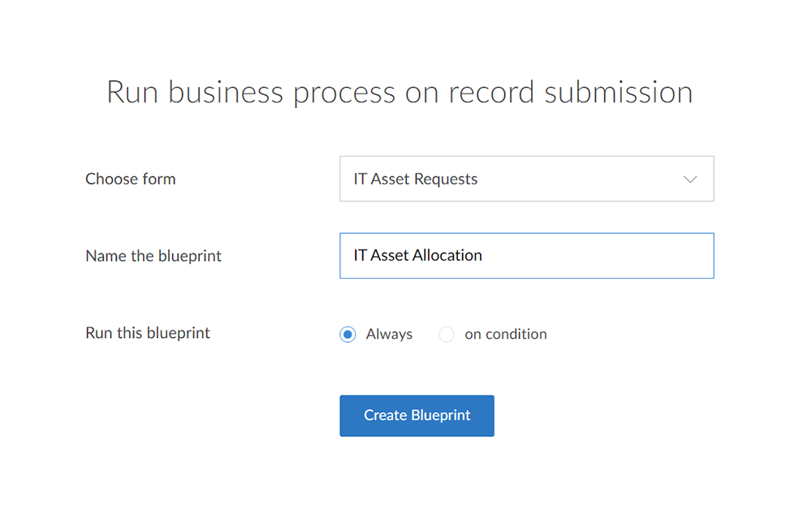Select the on condition radio button
Viewport: 812px width, 528px height.
[447, 334]
